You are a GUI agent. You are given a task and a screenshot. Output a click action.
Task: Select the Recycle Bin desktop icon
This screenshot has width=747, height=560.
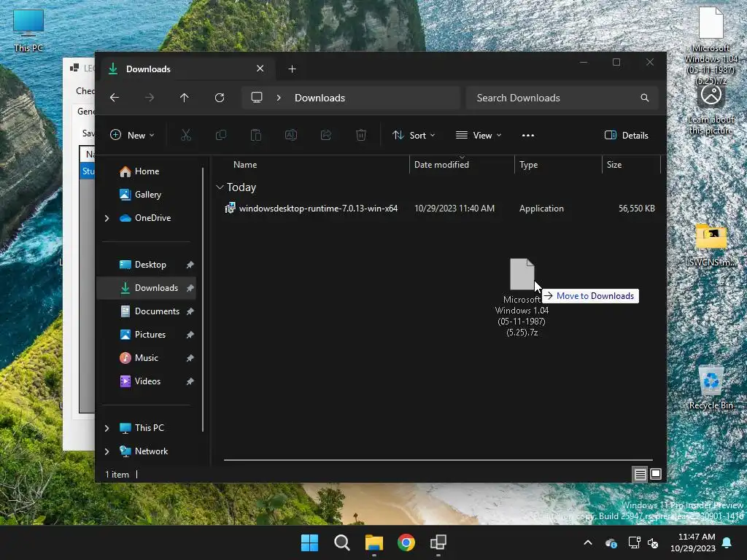point(711,388)
